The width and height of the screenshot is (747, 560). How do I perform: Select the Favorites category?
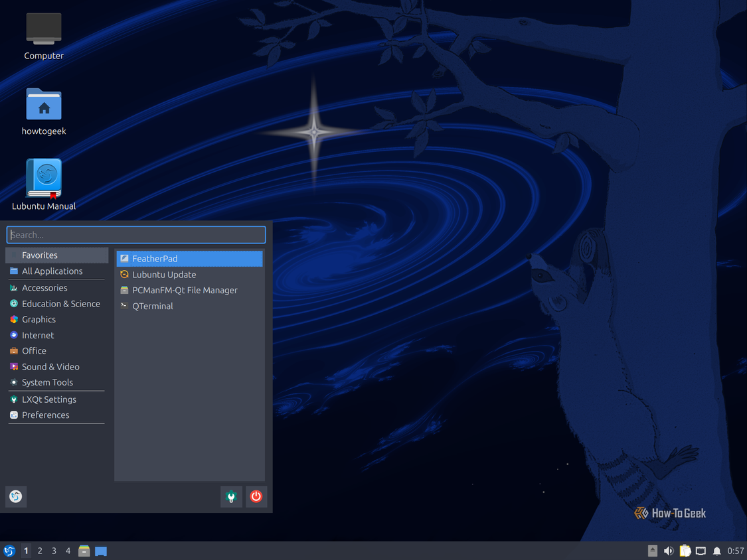click(x=56, y=255)
